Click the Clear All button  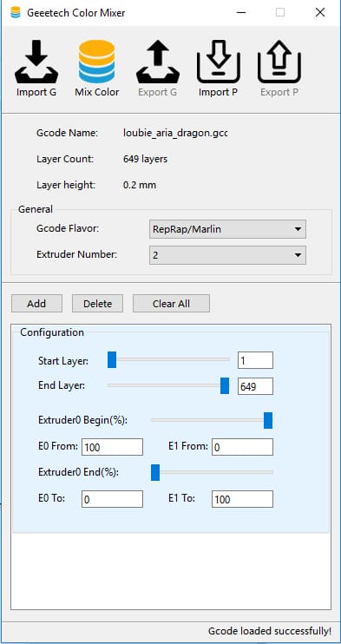[x=171, y=304]
